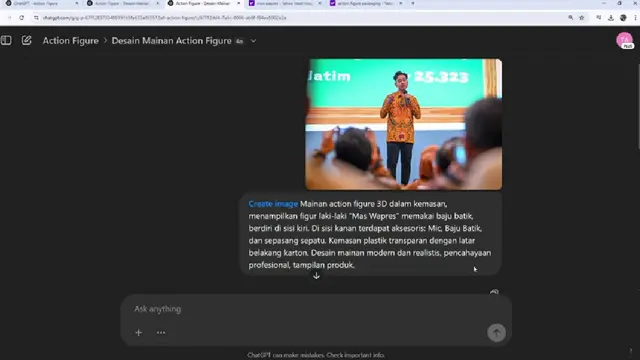Open the question mark help icon at bottom right
Viewport: 640px width, 360px height.
pos(631,351)
